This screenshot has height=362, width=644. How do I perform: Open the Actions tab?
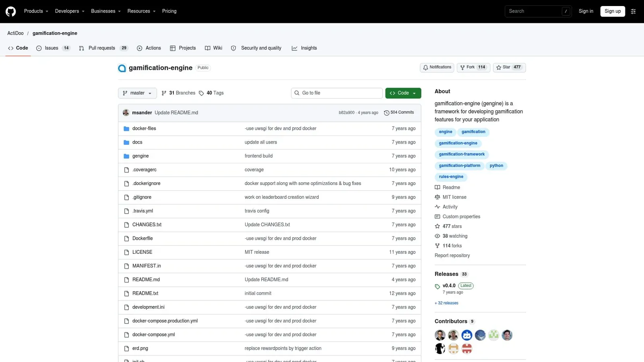click(149, 48)
